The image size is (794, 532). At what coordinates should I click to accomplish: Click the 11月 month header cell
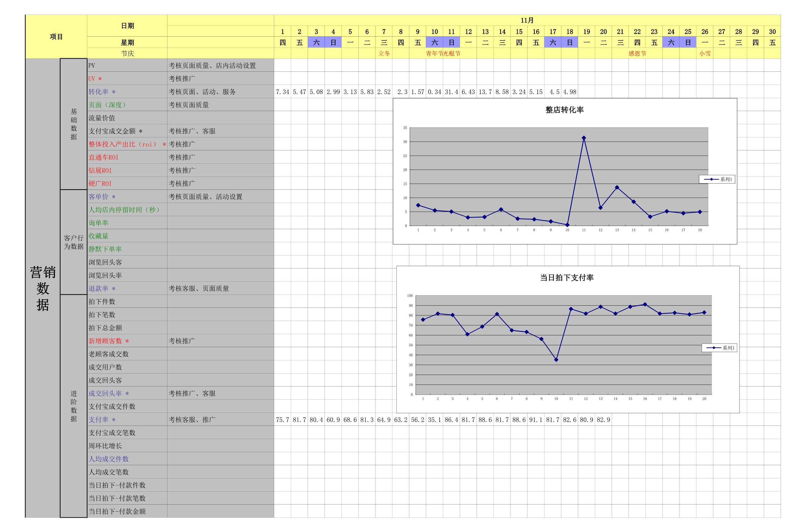pyautogui.click(x=527, y=20)
